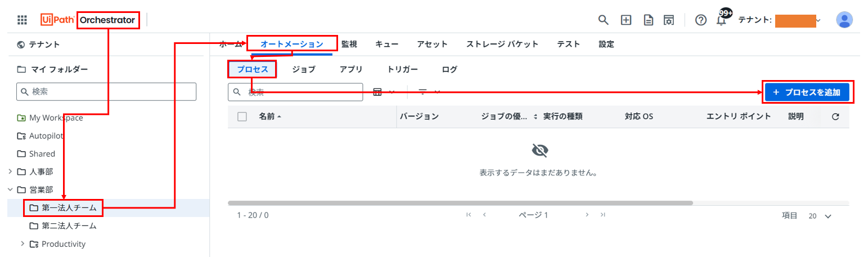Click the add-new plus icon in header
868x257 pixels.
(626, 20)
